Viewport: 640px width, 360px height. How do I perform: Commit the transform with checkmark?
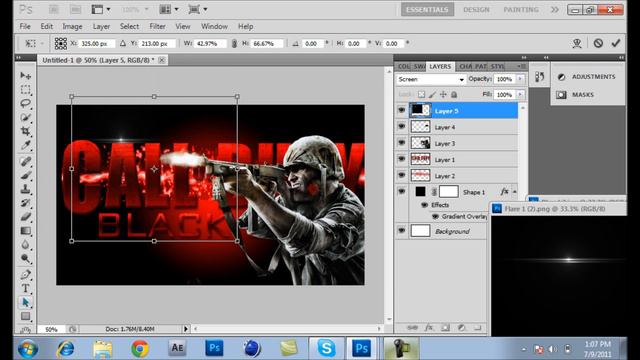616,43
